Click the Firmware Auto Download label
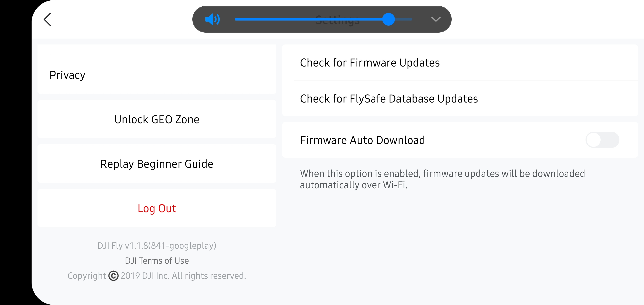Screen dimensions: 644x305 (362, 140)
